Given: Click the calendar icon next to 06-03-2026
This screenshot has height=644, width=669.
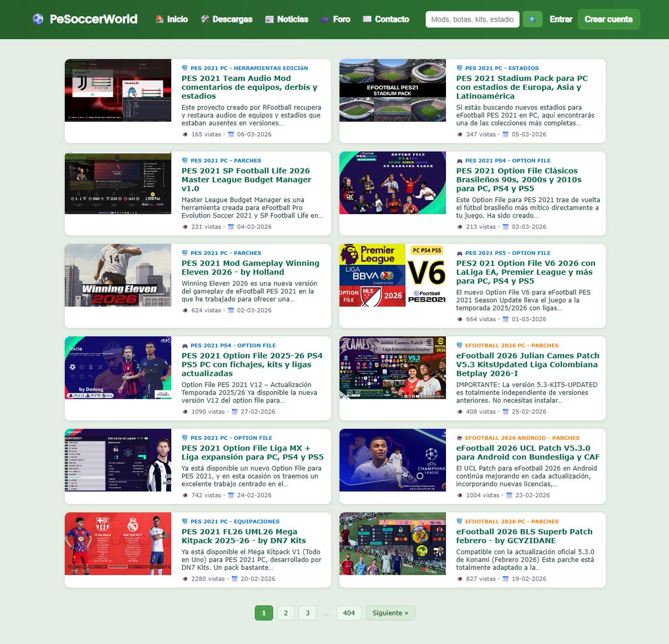Looking at the screenshot, I should [x=231, y=134].
